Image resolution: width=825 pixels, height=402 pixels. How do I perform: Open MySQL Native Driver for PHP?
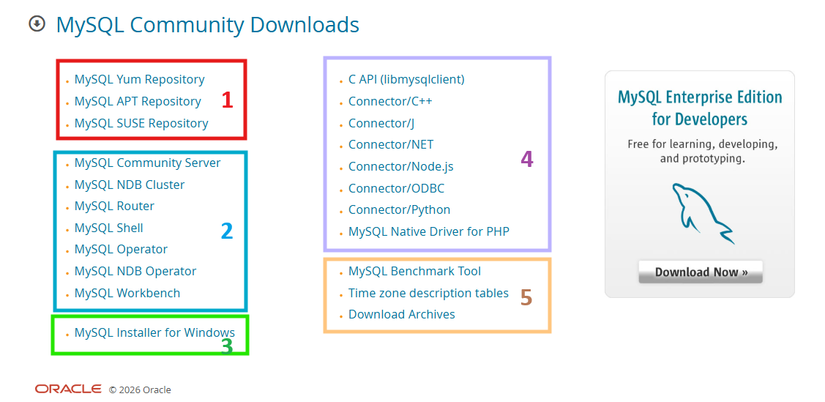pos(429,231)
